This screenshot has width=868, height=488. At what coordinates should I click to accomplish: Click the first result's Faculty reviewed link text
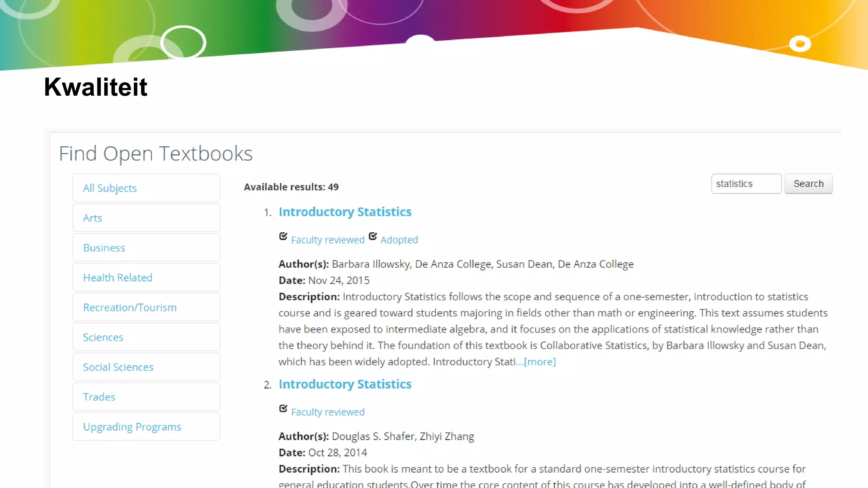[x=328, y=240]
